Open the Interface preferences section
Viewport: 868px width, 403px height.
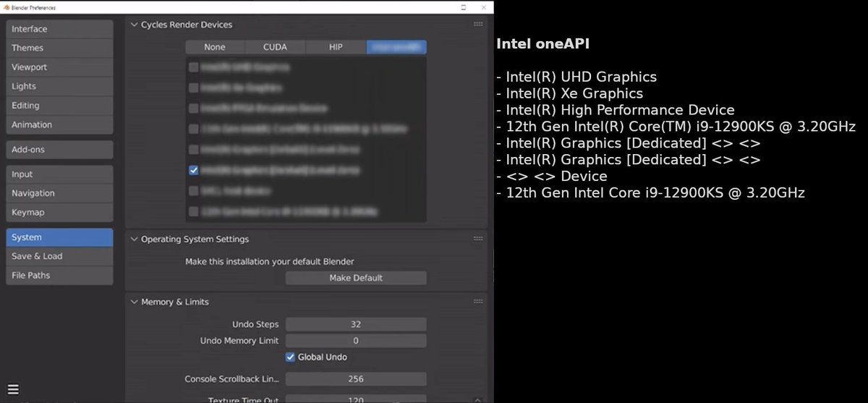click(59, 29)
